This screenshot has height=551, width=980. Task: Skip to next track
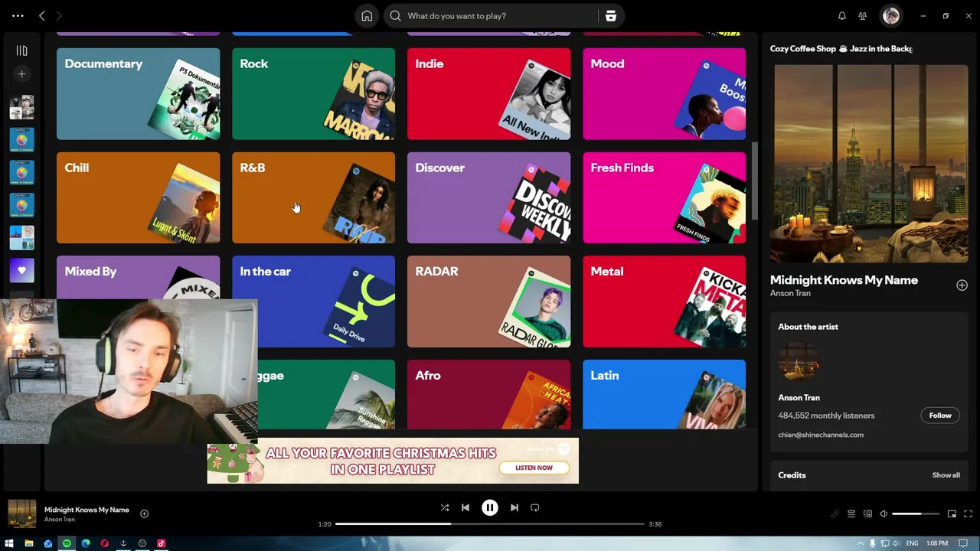pos(514,507)
